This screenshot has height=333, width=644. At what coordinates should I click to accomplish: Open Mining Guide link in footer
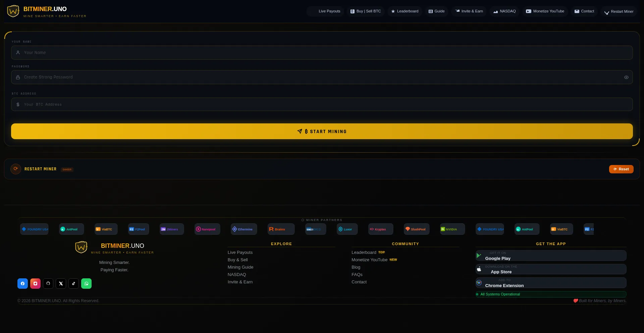click(x=240, y=267)
